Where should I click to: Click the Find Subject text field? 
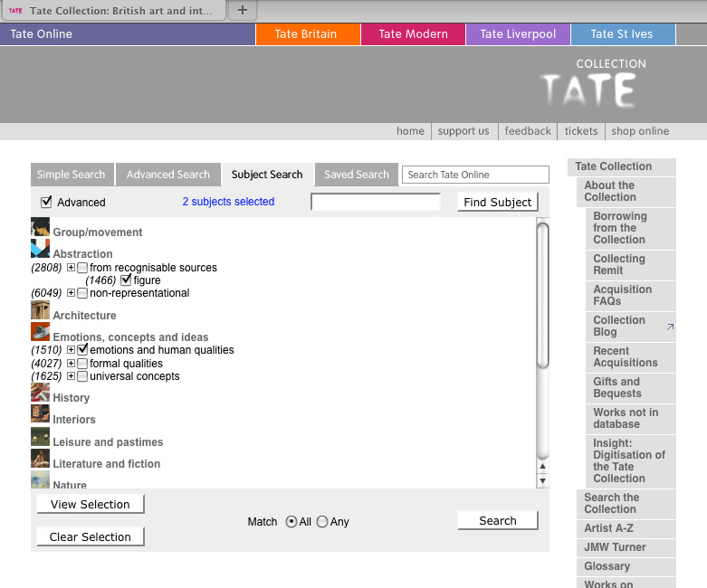[x=376, y=202]
